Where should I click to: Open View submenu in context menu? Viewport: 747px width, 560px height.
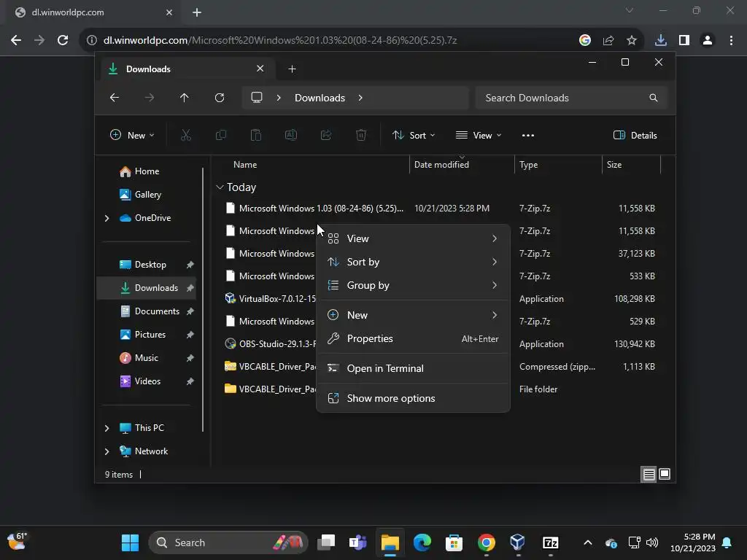coord(413,238)
